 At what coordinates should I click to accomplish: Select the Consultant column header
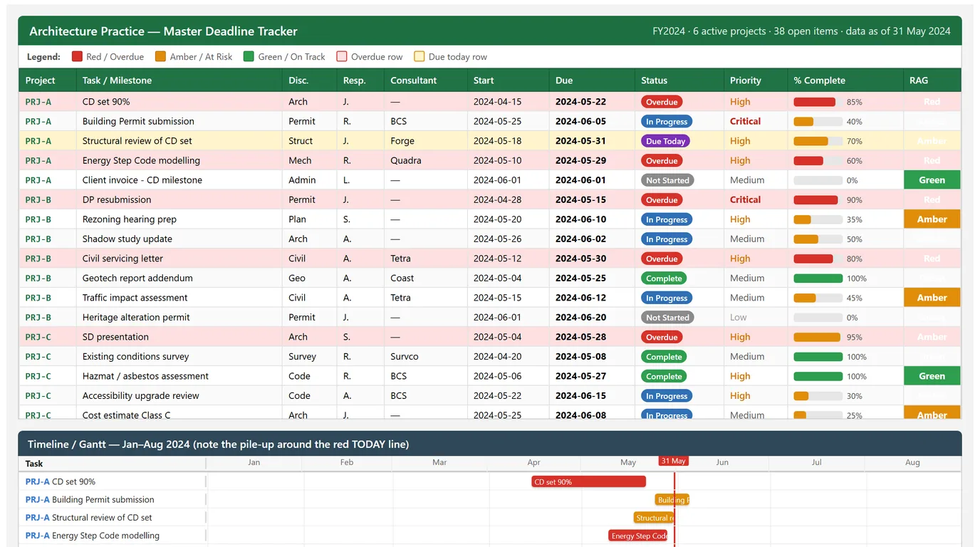click(x=425, y=80)
